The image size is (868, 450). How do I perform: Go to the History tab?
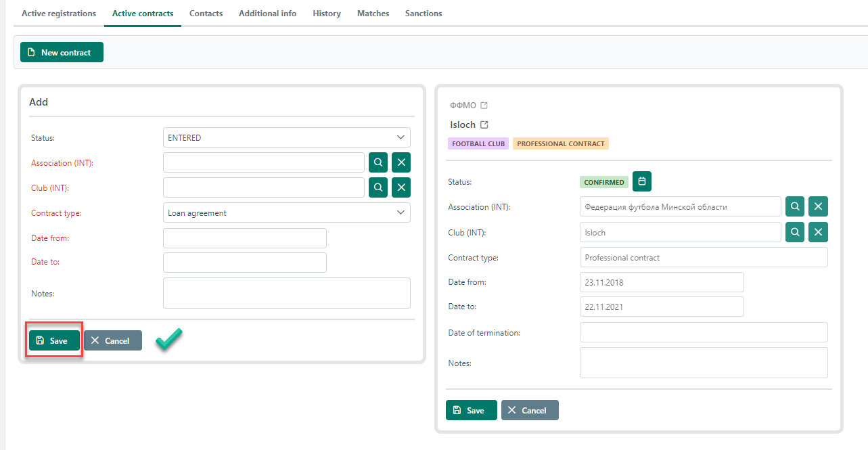point(327,14)
